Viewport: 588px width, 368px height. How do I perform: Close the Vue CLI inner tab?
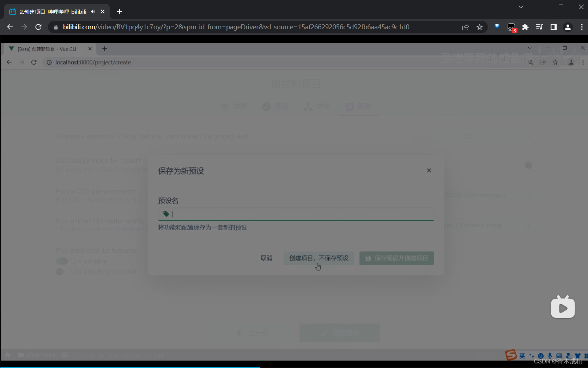(90, 49)
